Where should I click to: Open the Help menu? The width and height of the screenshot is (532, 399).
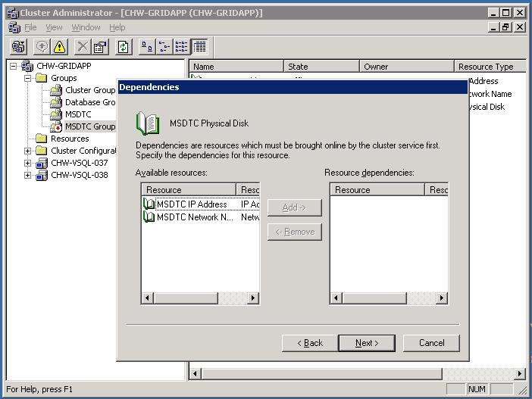click(117, 27)
